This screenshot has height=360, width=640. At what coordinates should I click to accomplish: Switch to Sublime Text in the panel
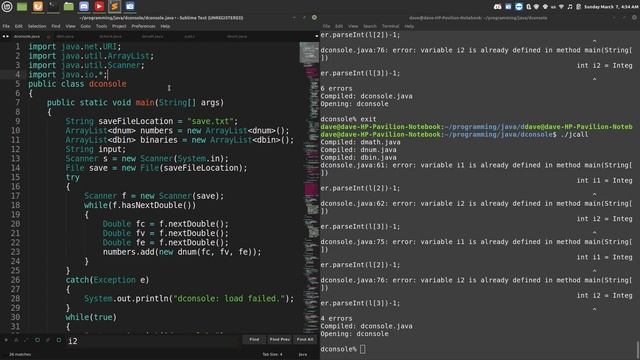click(x=114, y=6)
